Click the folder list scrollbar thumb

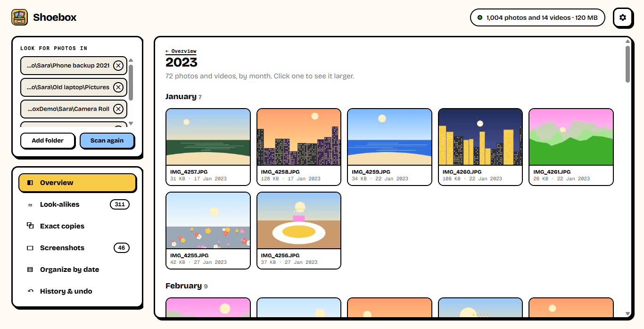[131, 83]
